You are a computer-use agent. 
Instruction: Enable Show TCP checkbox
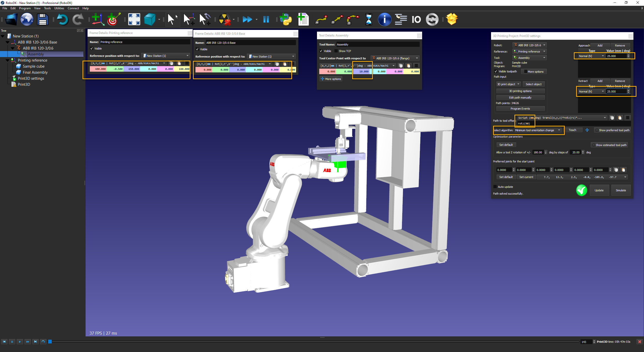coord(336,51)
